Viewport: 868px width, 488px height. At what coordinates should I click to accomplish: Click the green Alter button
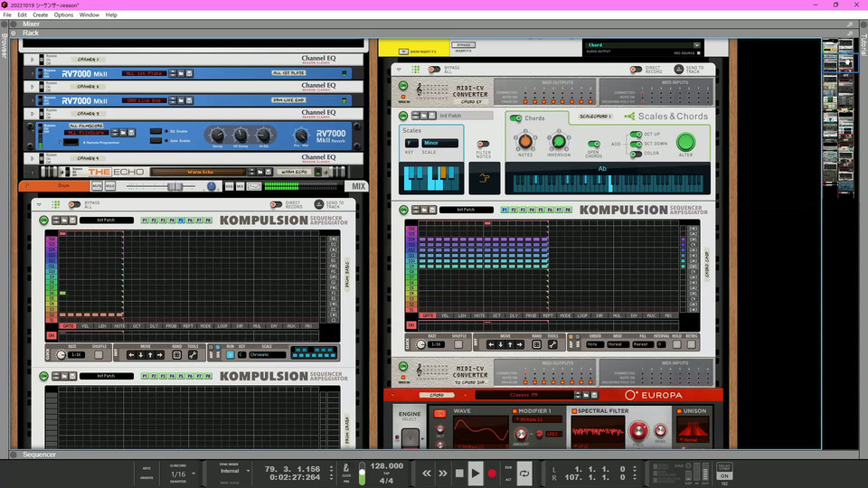[685, 142]
